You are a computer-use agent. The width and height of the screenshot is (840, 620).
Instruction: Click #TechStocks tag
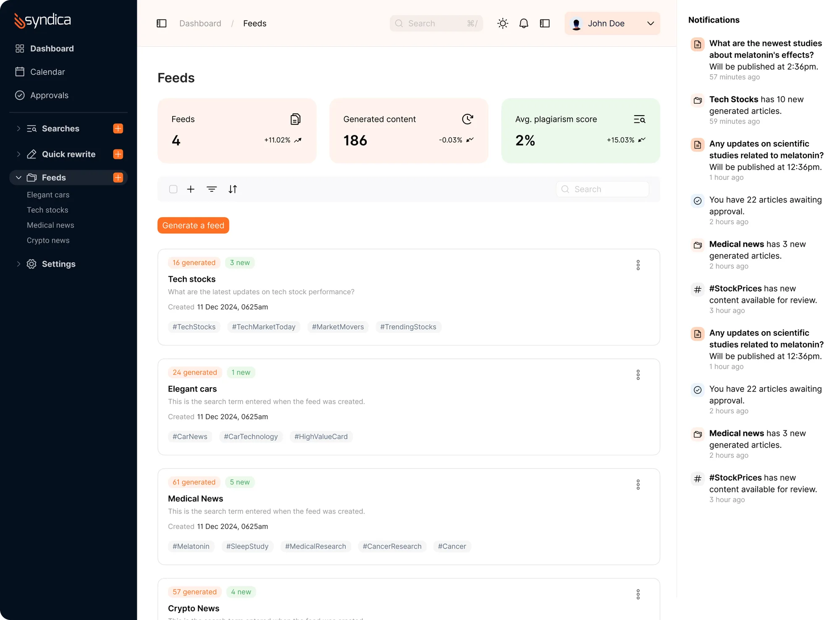pyautogui.click(x=194, y=327)
